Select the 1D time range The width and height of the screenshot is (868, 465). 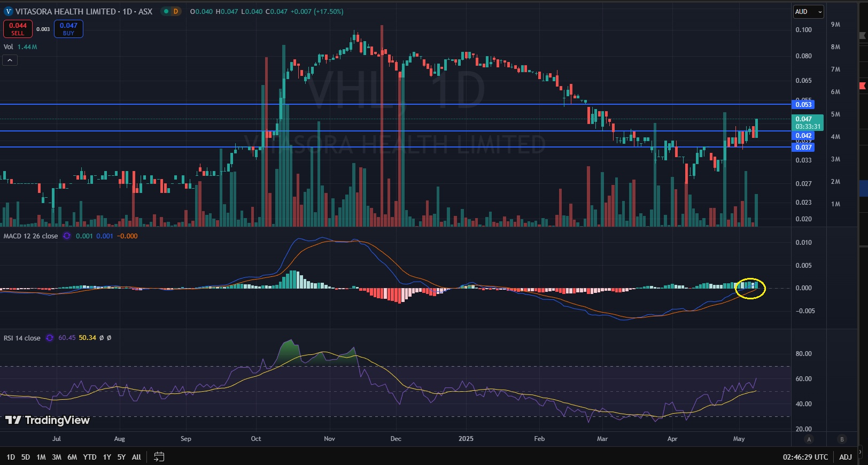coord(11,457)
